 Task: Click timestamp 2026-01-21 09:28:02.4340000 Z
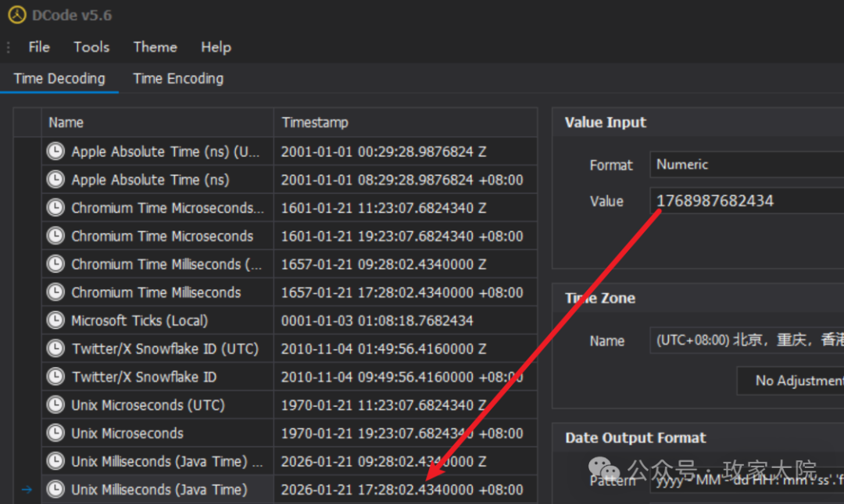pos(384,462)
